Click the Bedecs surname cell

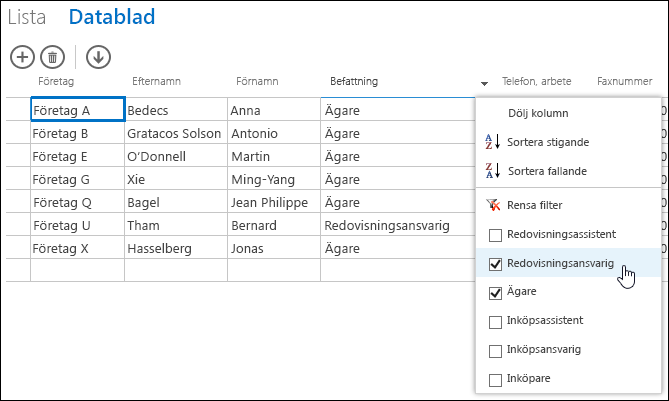[x=176, y=110]
